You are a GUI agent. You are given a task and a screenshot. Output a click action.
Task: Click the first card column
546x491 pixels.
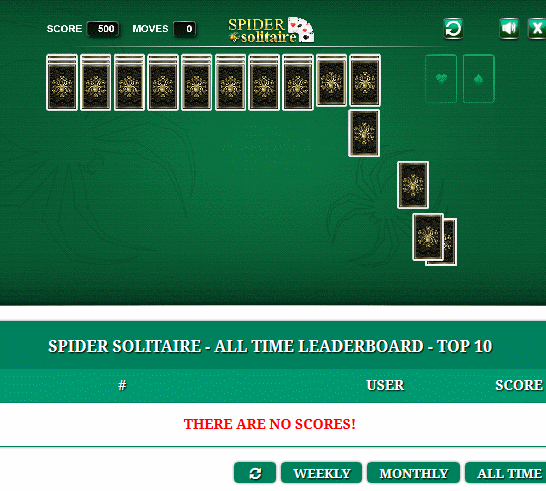pyautogui.click(x=62, y=83)
